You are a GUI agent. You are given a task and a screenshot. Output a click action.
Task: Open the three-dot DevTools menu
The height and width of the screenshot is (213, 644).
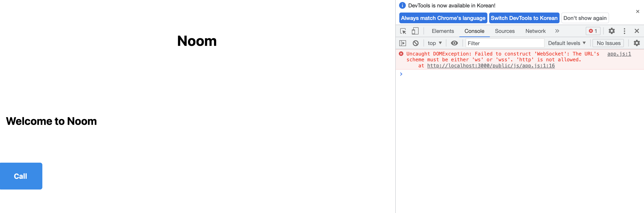624,31
